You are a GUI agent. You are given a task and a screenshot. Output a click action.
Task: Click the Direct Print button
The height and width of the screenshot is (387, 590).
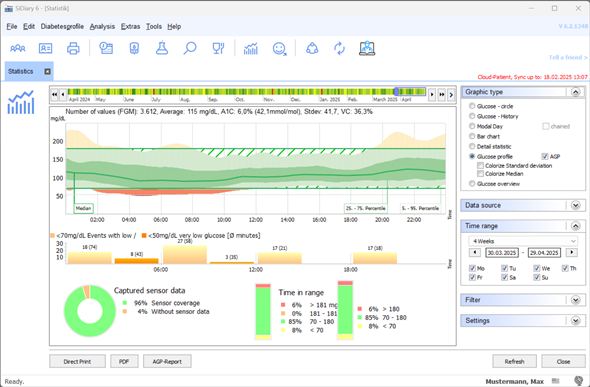pos(77,361)
